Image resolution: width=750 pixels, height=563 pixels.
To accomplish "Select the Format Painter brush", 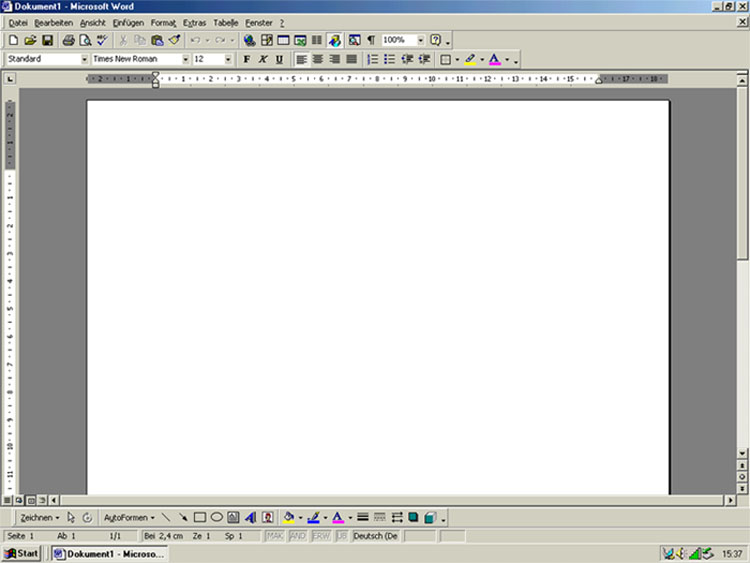I will tap(174, 40).
